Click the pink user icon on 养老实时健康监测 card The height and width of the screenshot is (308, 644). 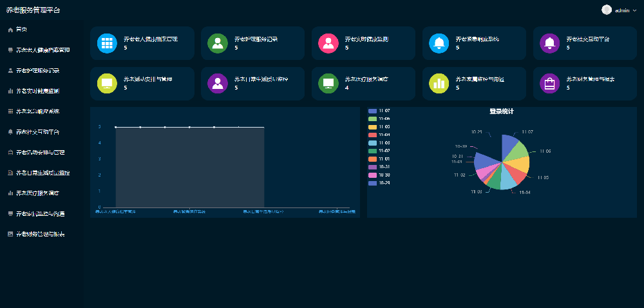click(328, 43)
